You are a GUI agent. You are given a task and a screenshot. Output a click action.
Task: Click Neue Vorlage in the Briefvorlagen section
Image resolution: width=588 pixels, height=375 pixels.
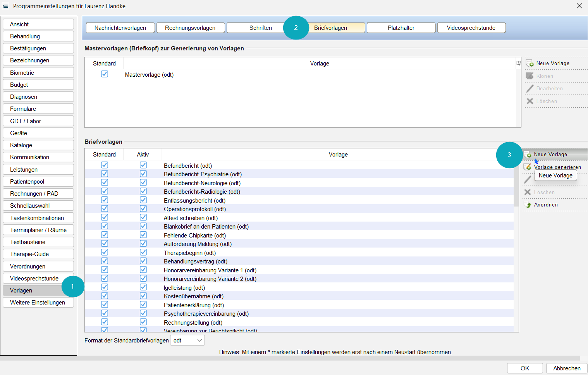coord(550,155)
